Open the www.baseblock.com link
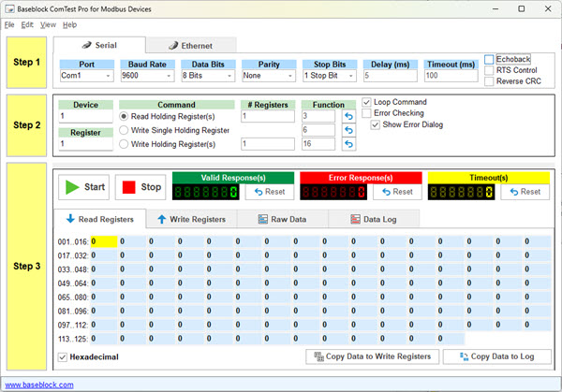The height and width of the screenshot is (392, 562). pos(40,384)
